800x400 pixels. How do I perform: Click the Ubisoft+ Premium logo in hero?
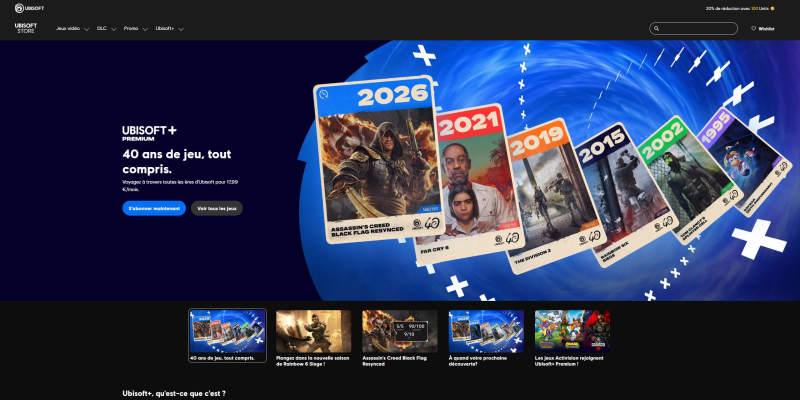[149, 133]
